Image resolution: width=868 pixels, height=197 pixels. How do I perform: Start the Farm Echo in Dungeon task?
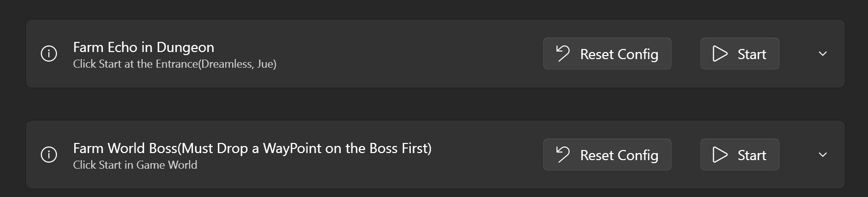tap(740, 54)
